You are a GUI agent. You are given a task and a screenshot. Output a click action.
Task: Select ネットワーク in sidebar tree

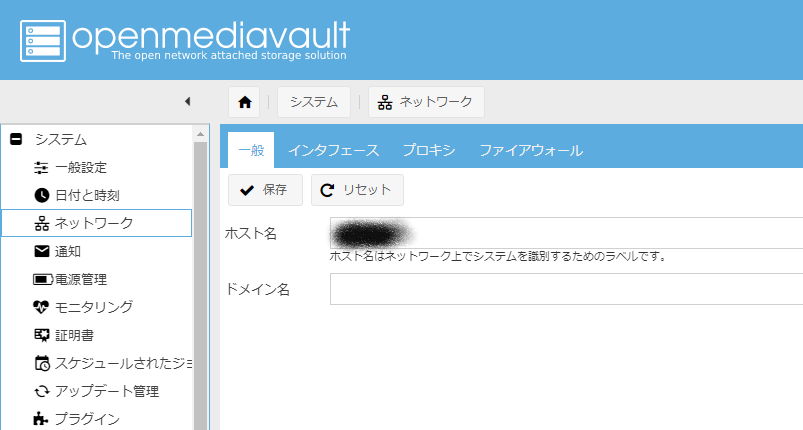click(x=96, y=223)
